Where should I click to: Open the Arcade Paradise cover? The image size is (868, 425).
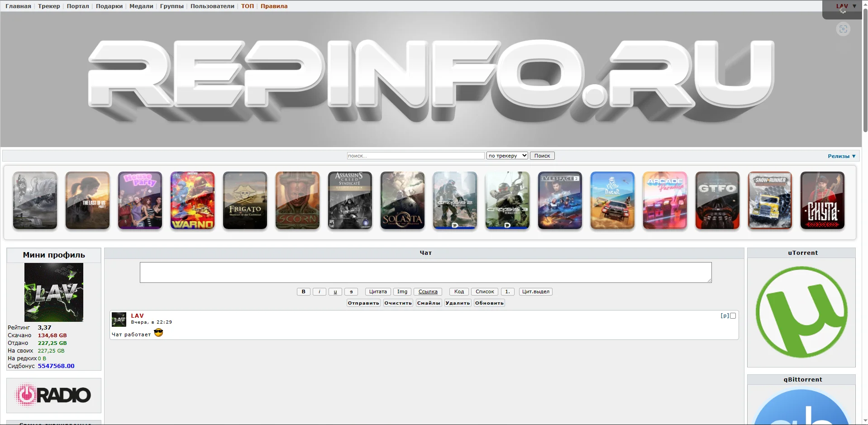click(665, 200)
